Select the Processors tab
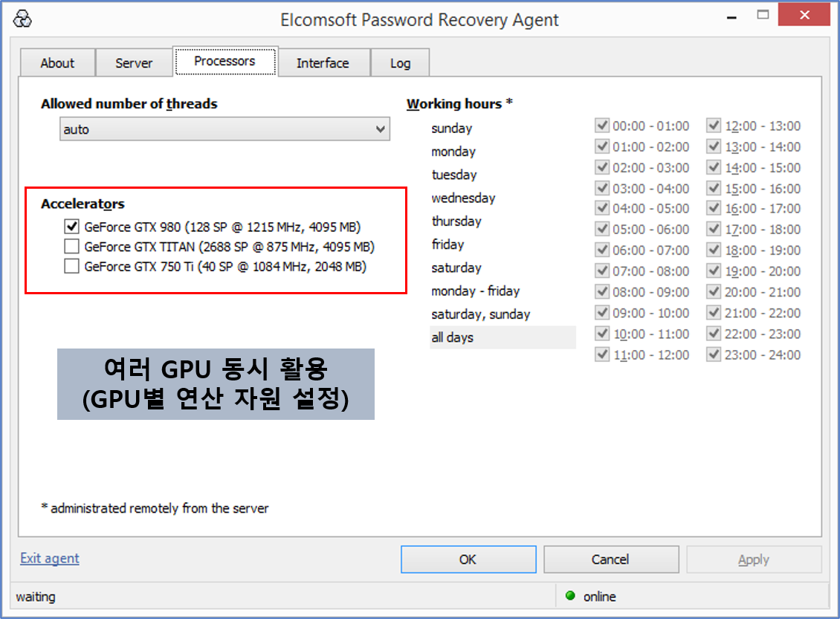 click(225, 62)
